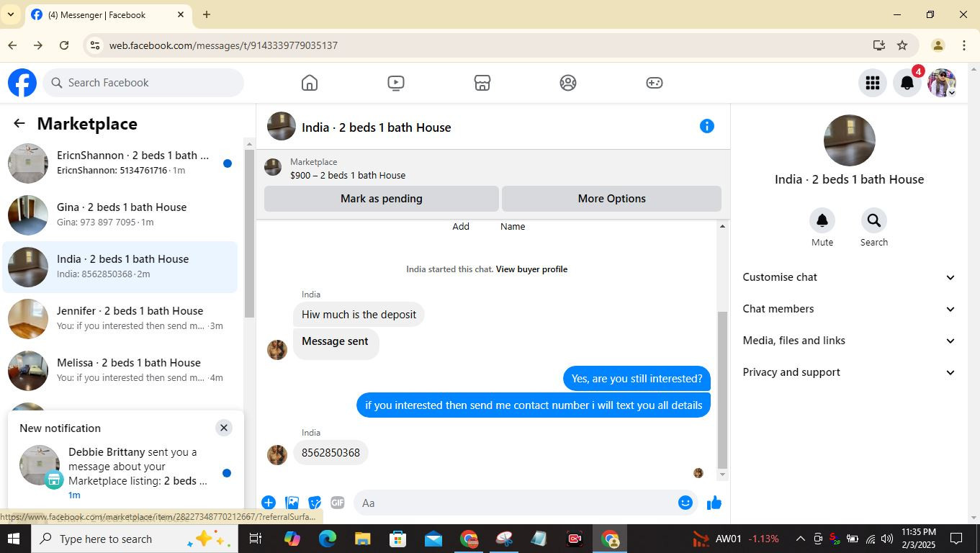Viewport: 980px width, 553px height.
Task: Click the "Hiw much is the deposit" message
Action: [x=359, y=315]
